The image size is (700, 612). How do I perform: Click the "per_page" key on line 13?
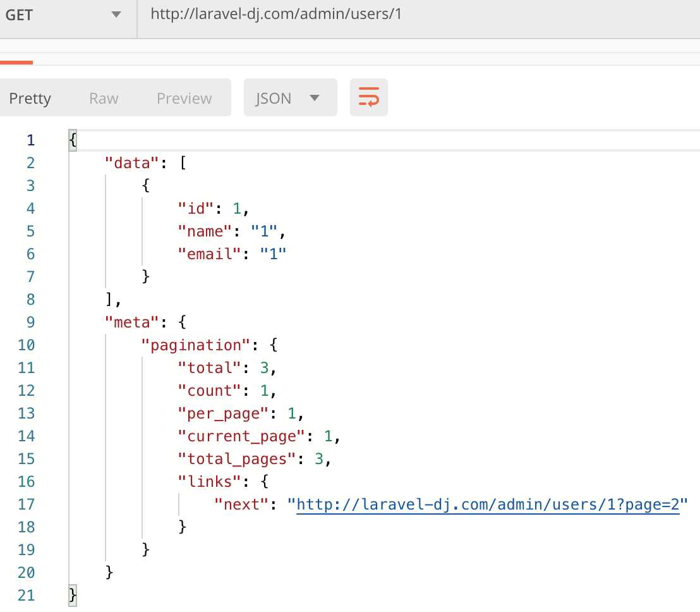point(223,413)
